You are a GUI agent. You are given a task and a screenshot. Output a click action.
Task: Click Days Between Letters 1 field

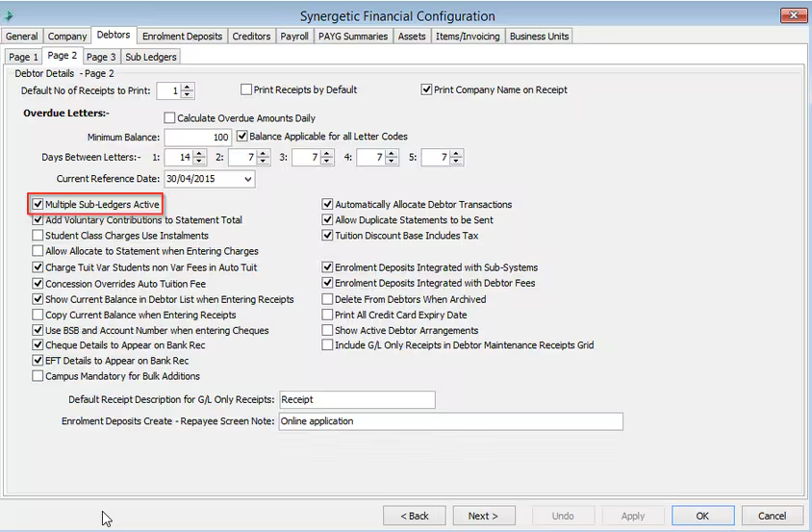tap(179, 158)
